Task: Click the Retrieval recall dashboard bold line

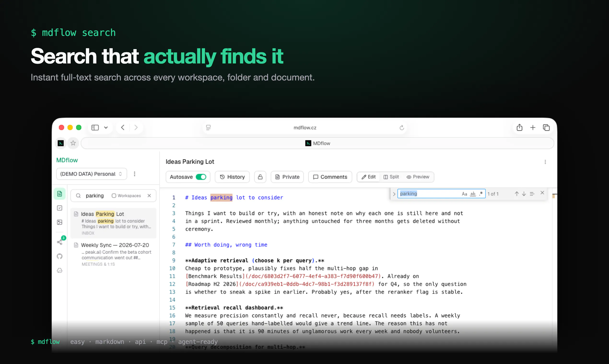Action: coord(234,307)
